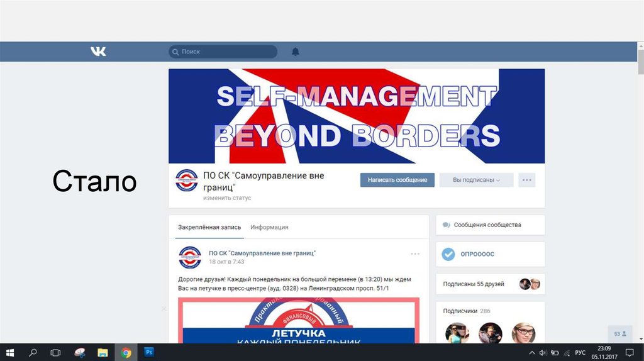This screenshot has height=361, width=644.
Task: Switch to Google Chrome in taskbar
Action: pos(126,352)
